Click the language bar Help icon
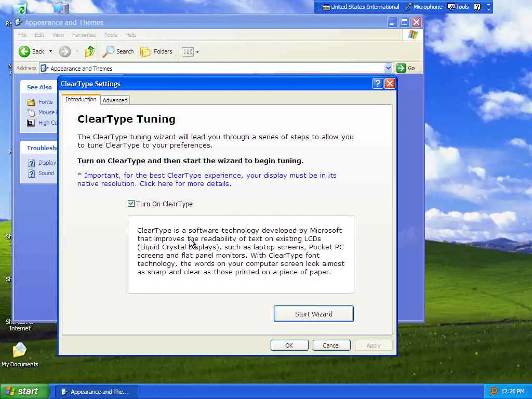The image size is (532, 399). (x=477, y=7)
